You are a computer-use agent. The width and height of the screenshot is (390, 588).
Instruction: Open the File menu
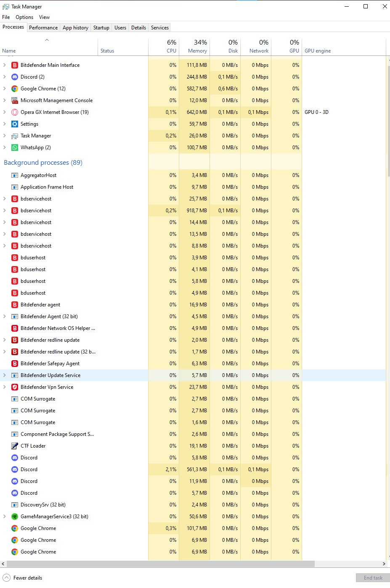click(6, 17)
